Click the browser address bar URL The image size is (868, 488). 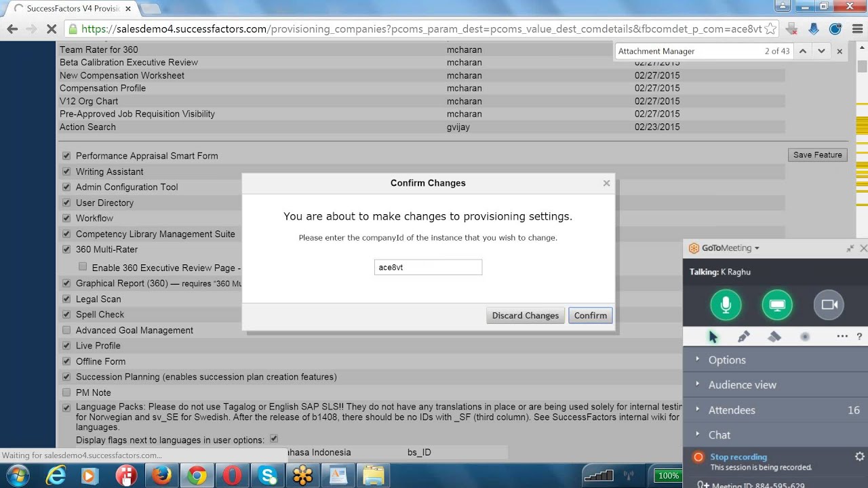tap(420, 29)
